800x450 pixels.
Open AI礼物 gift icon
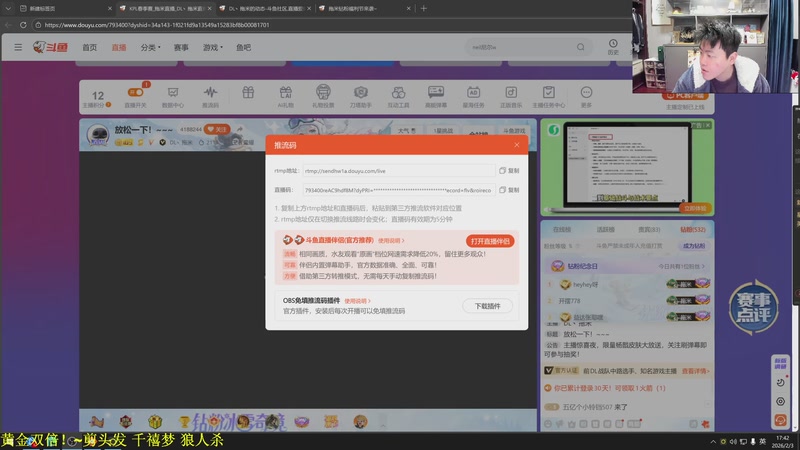point(286,96)
